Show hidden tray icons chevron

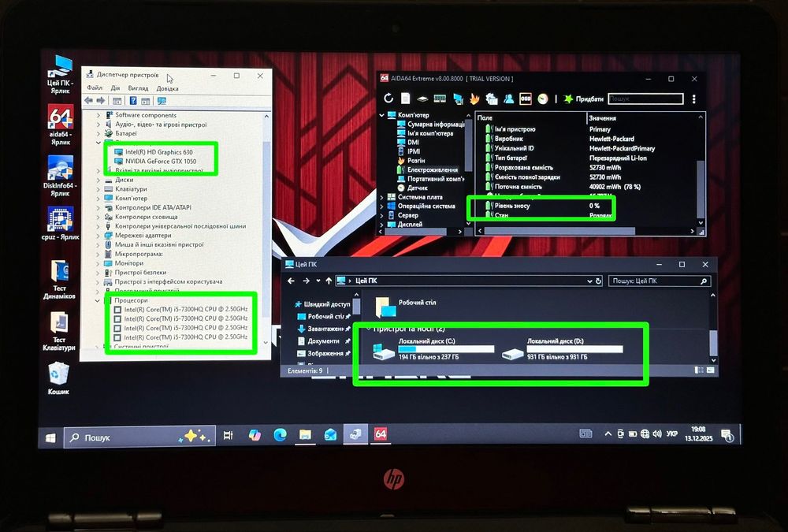(x=608, y=433)
